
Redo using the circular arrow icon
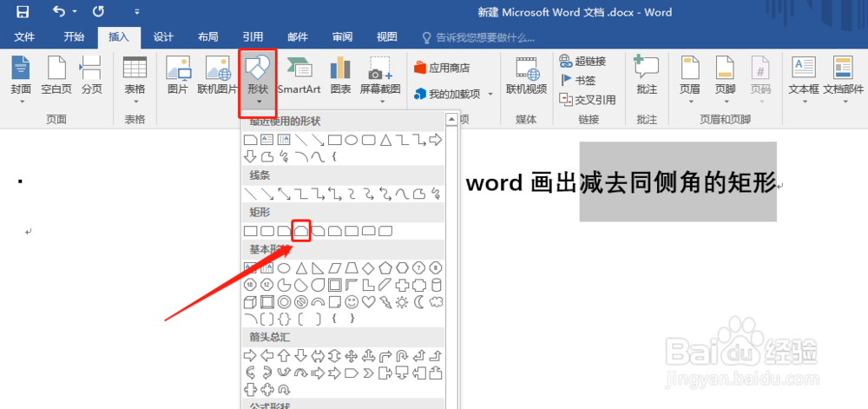point(98,11)
